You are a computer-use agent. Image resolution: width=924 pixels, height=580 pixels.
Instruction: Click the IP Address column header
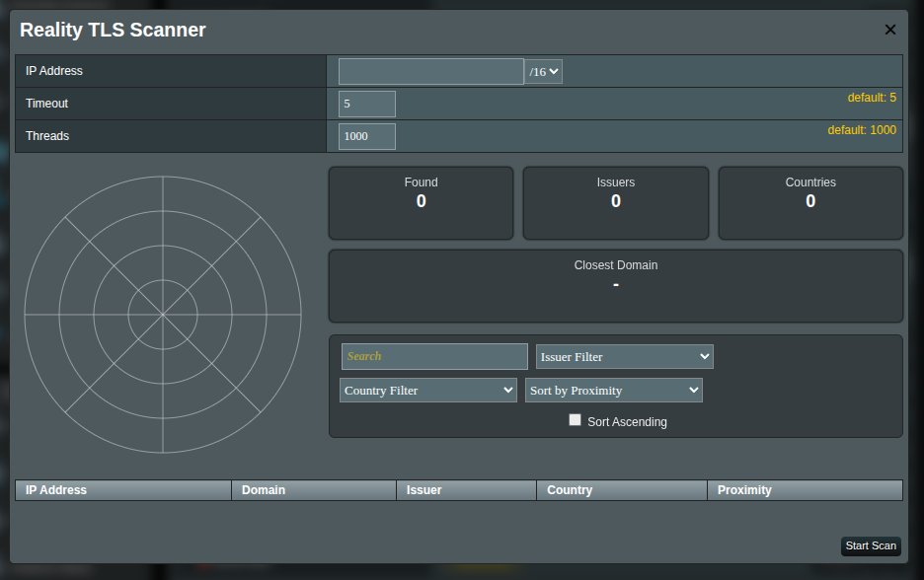(123, 490)
